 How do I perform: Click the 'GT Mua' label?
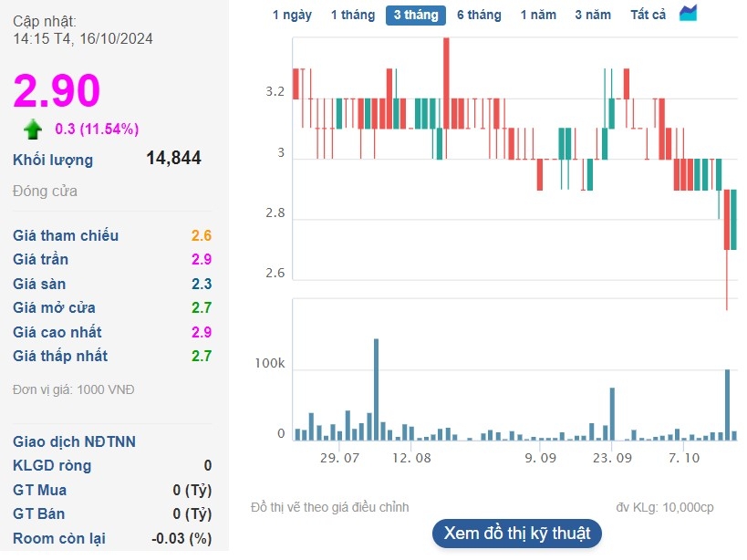pos(39,490)
